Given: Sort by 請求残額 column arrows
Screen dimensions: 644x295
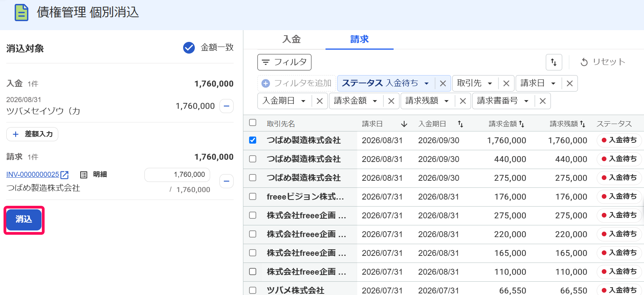Looking at the screenshot, I should 583,124.
